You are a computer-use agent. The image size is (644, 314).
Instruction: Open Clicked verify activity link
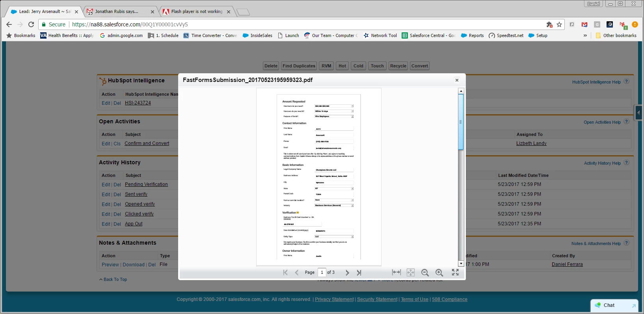(x=139, y=214)
